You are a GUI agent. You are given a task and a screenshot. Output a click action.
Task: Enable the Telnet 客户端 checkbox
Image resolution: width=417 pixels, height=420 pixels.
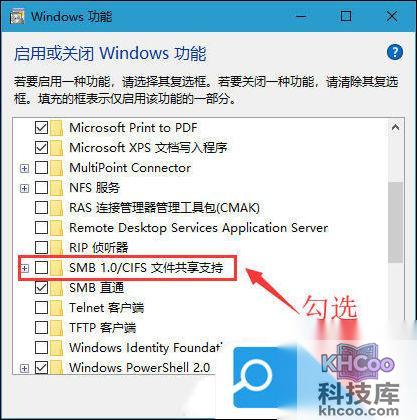point(41,308)
